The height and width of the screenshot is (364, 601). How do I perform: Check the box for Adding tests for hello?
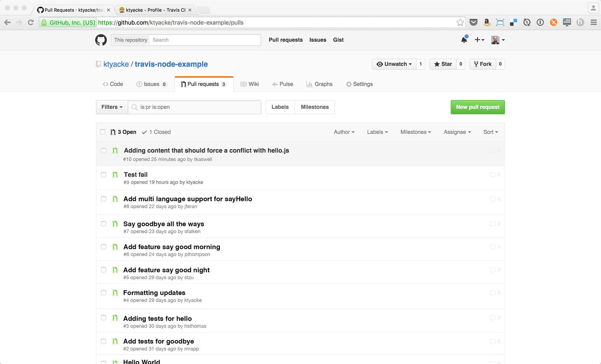point(104,318)
